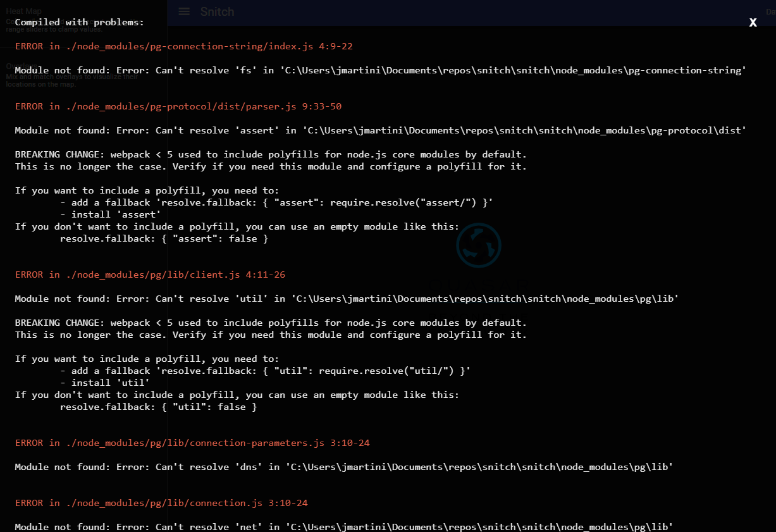Click the Windows file path in the dns error
This screenshot has height=532, width=776.
point(477,467)
